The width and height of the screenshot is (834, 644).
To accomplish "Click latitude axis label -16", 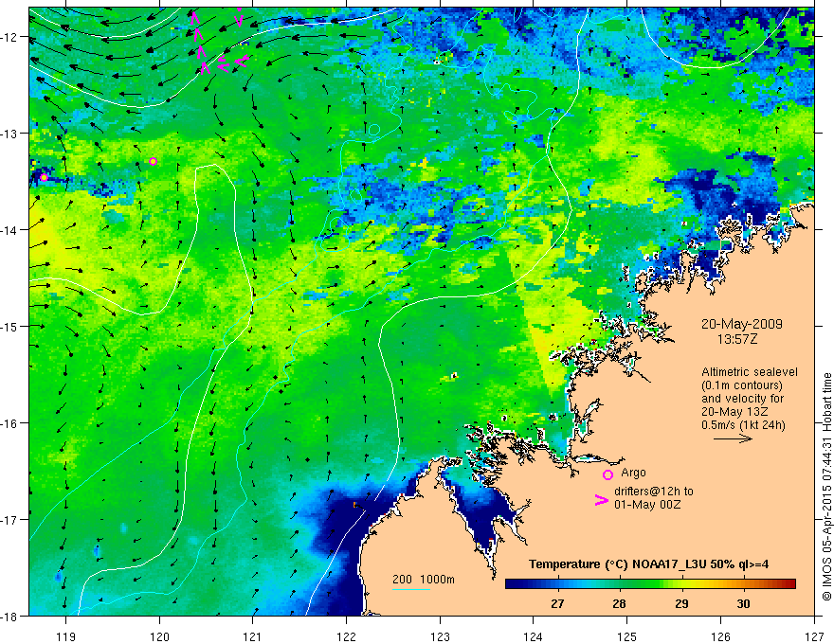I will tap(10, 423).
